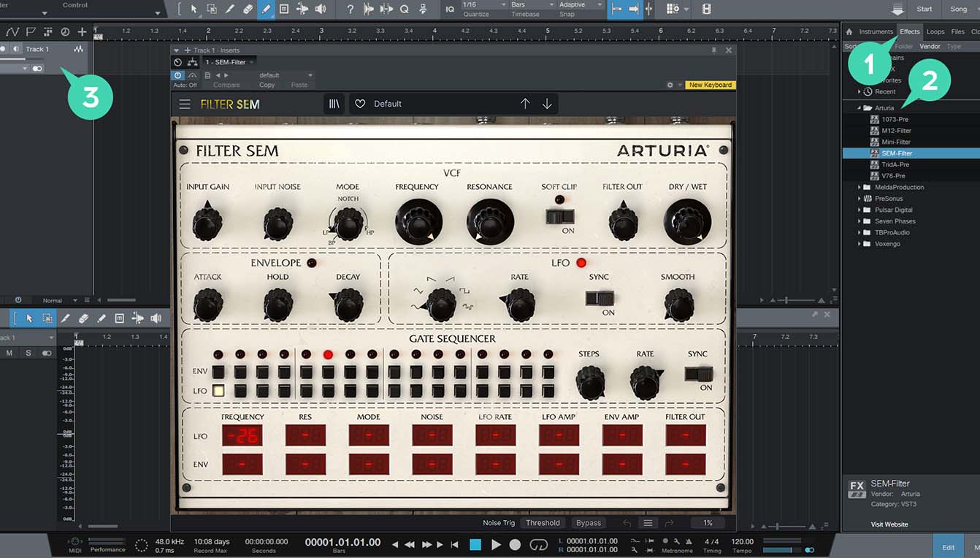Open the default preset dropdown in the plugin header

pyautogui.click(x=285, y=75)
